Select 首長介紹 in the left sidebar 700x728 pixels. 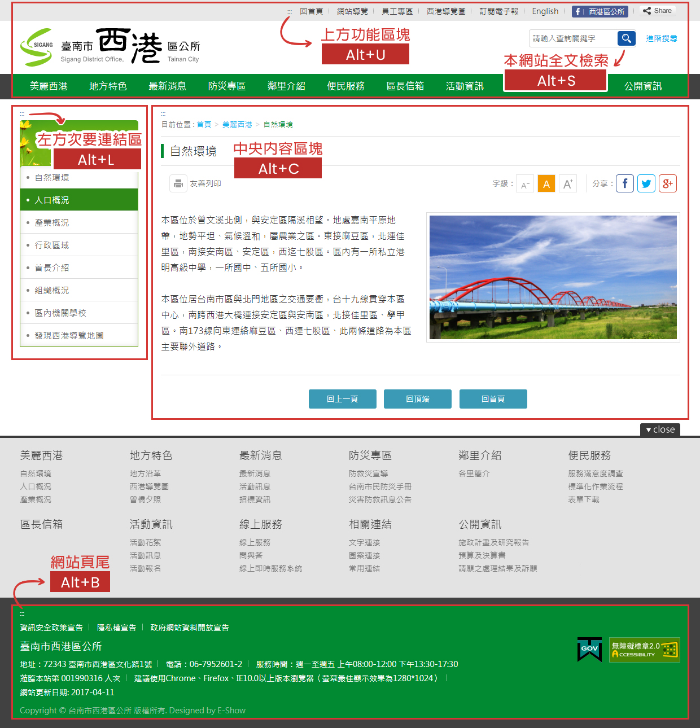point(79,267)
